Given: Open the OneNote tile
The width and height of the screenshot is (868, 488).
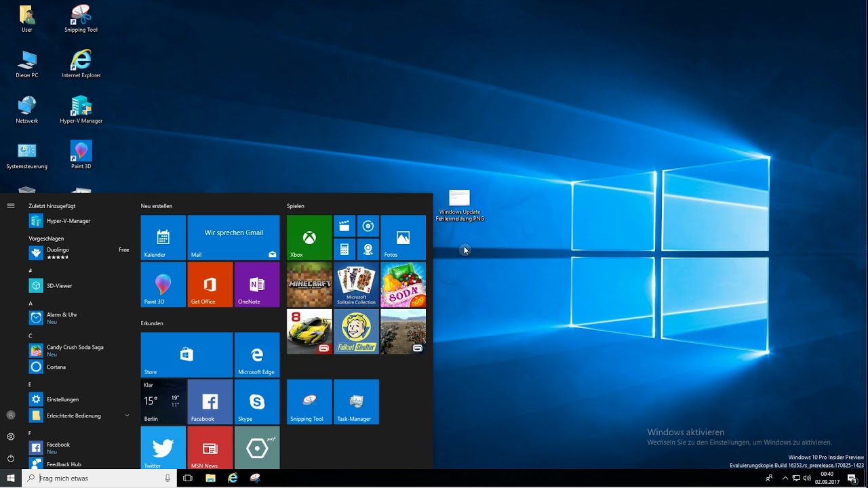Looking at the screenshot, I should (257, 285).
